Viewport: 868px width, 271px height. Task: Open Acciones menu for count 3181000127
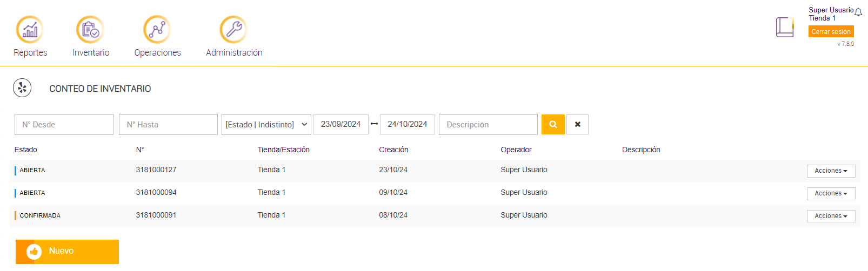(x=831, y=171)
